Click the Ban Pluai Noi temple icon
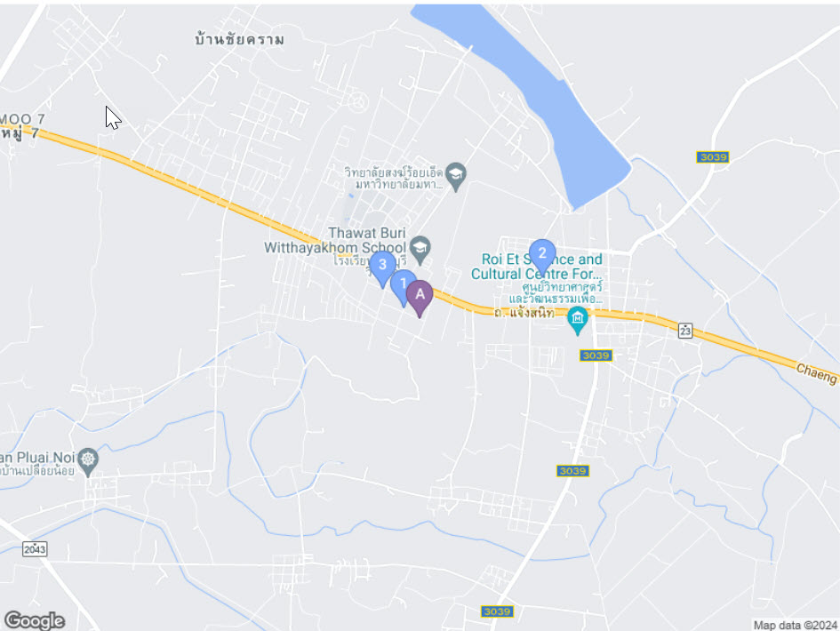The height and width of the screenshot is (631, 840). click(x=88, y=462)
